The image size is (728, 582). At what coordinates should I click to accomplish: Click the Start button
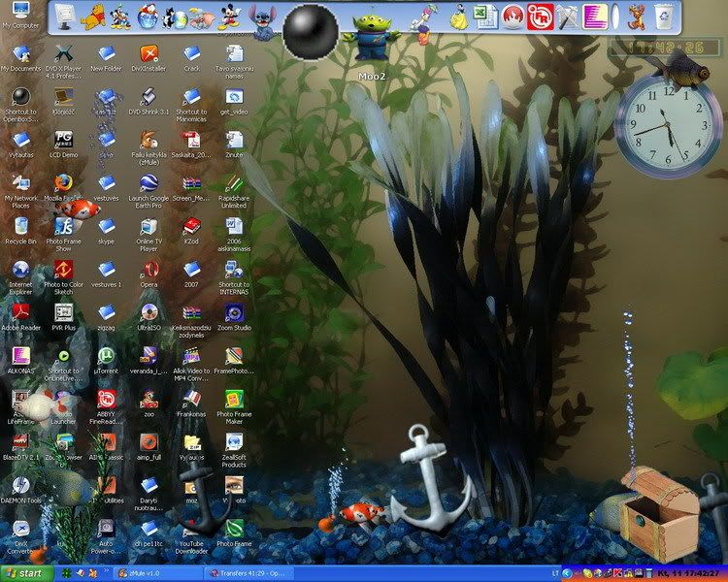pyautogui.click(x=26, y=573)
